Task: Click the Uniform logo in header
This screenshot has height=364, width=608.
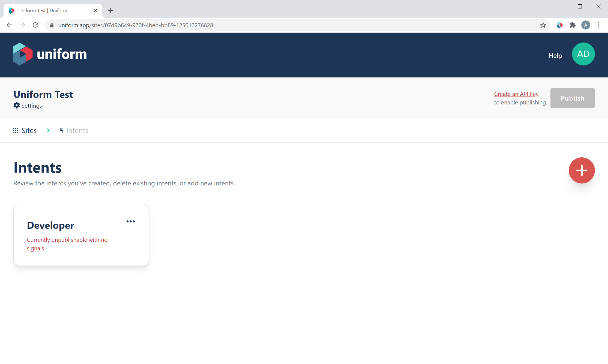Action: click(x=50, y=54)
